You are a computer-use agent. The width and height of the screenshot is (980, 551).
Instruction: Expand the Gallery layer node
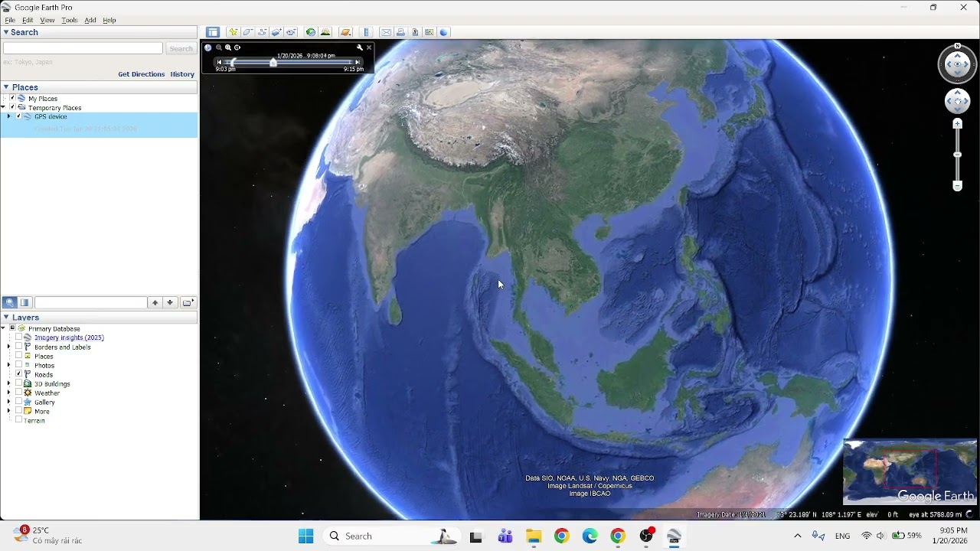coord(8,402)
